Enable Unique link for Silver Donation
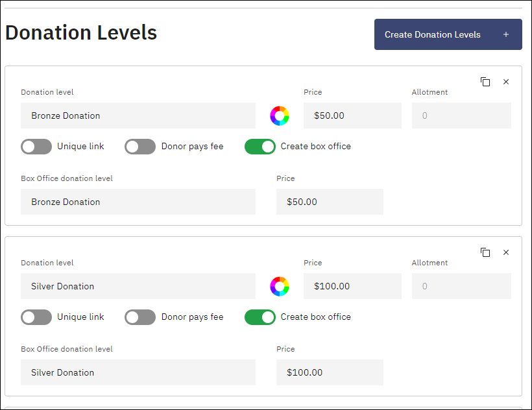The height and width of the screenshot is (410, 532). (x=36, y=317)
